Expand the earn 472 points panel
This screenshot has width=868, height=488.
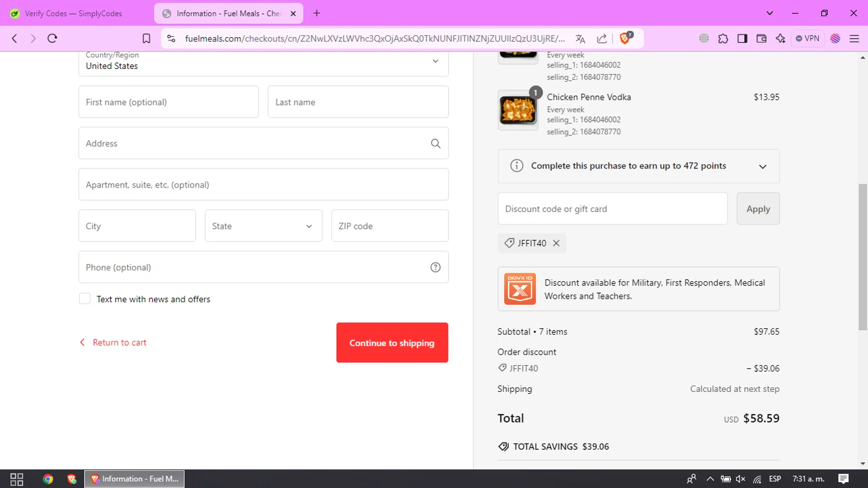pyautogui.click(x=763, y=166)
